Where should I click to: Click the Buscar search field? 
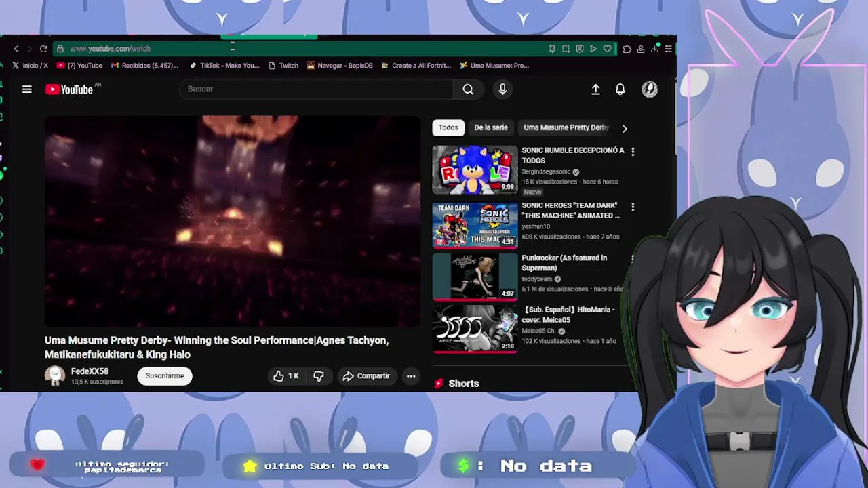pyautogui.click(x=316, y=89)
